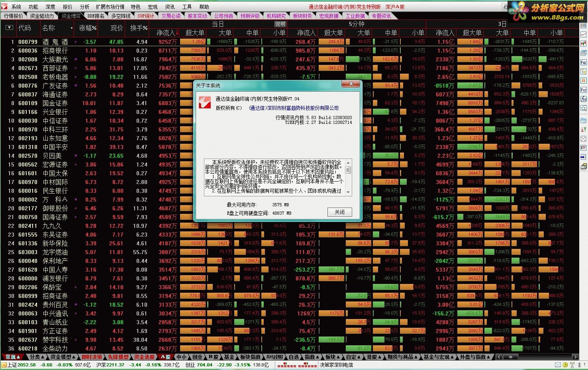This screenshot has height=370, width=588.
Task: Click the red Tongdaxin logo in the about dialog
Action: 204,102
